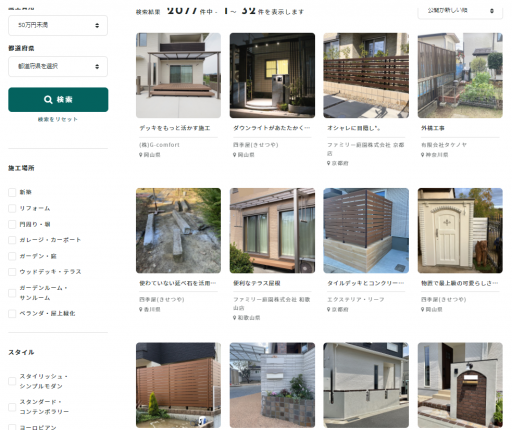The width and height of the screenshot is (512, 430).
Task: Click the 神奈川県 location pin icon
Action: 423,155
